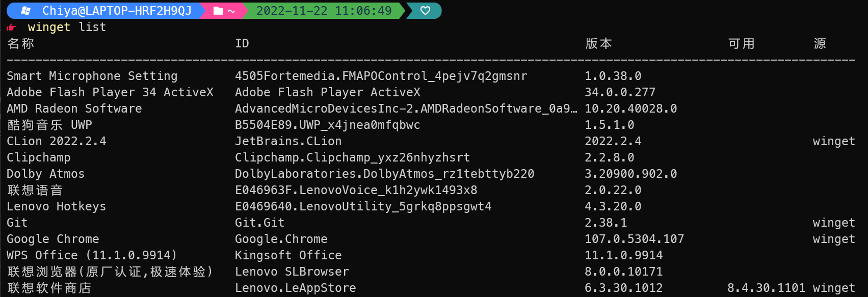868x297 pixels.
Task: Click the heart icon in the prompt
Action: point(425,11)
